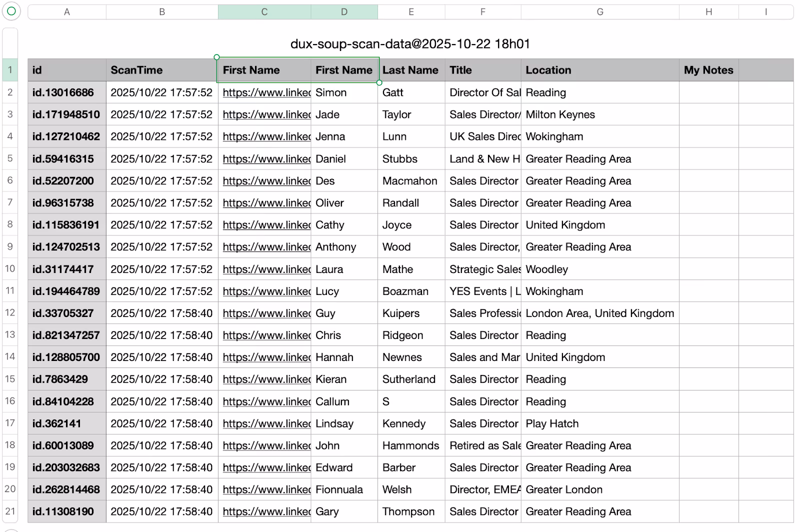The image size is (800, 532).
Task: Click last name cell 'Ridgeon'
Action: click(411, 335)
